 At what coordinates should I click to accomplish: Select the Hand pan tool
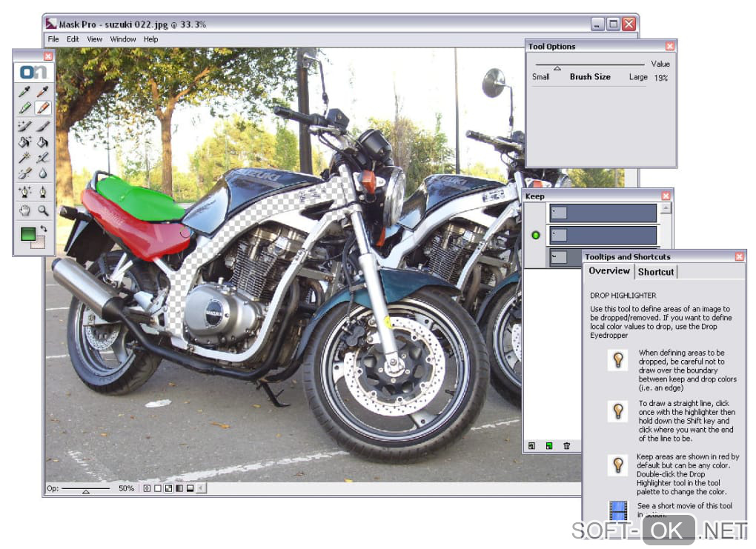tap(24, 210)
